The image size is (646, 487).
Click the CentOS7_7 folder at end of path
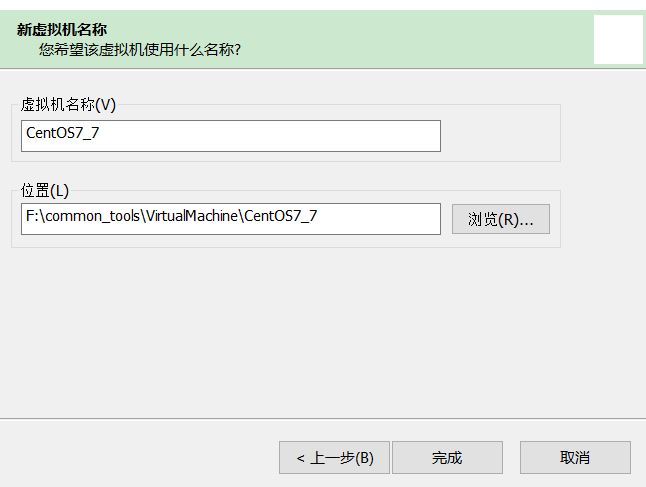coord(281,215)
